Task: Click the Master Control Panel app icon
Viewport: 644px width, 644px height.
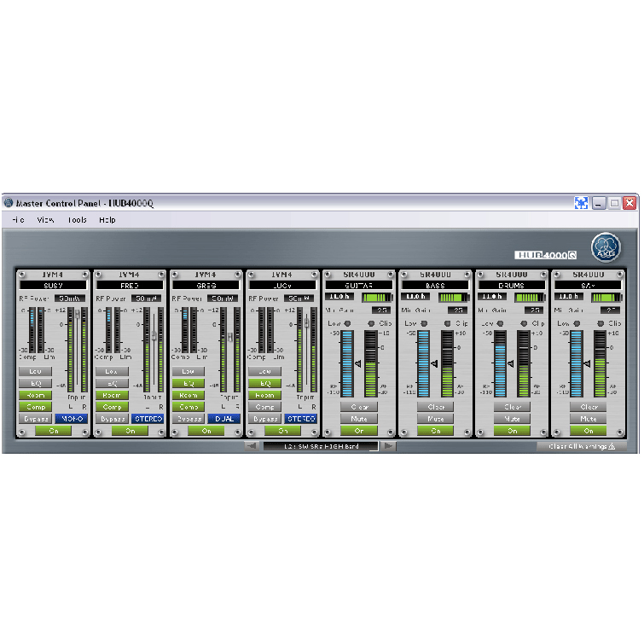Action: coord(9,202)
